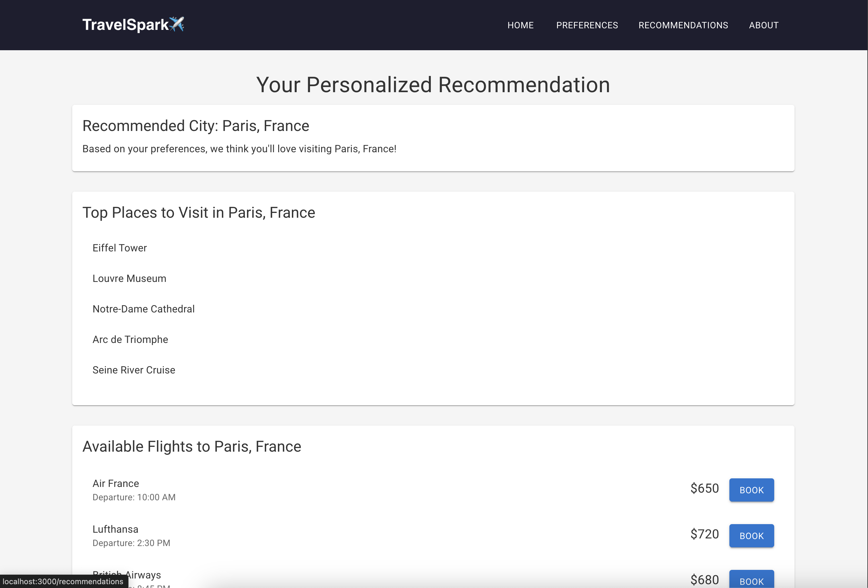Go to the Home page

pyautogui.click(x=520, y=25)
